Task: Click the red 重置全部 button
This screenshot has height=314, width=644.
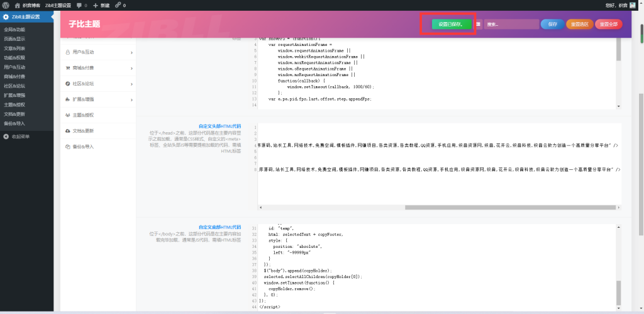Action: click(609, 25)
